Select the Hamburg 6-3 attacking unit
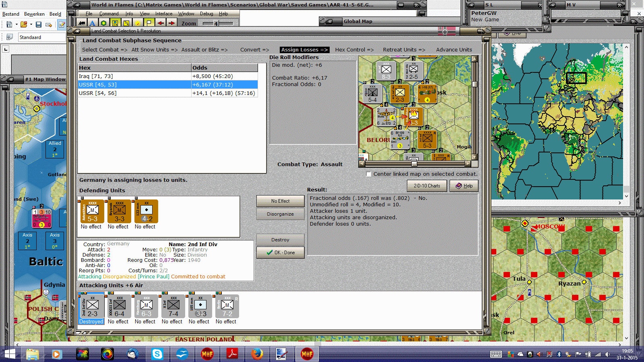 point(146,306)
